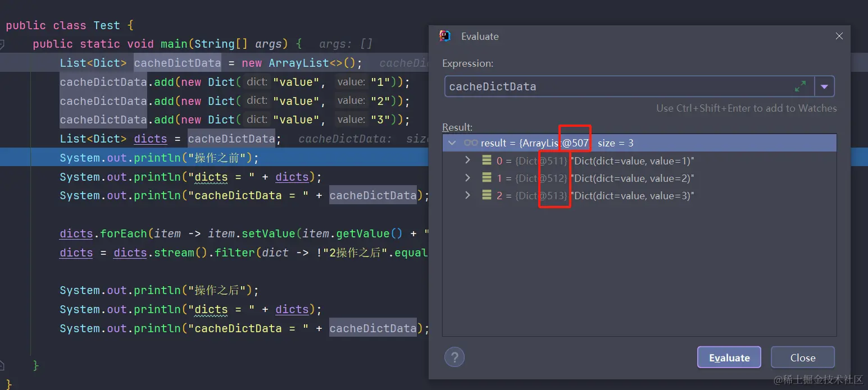
Task: Collapse the result ArrayList node
Action: coord(452,143)
